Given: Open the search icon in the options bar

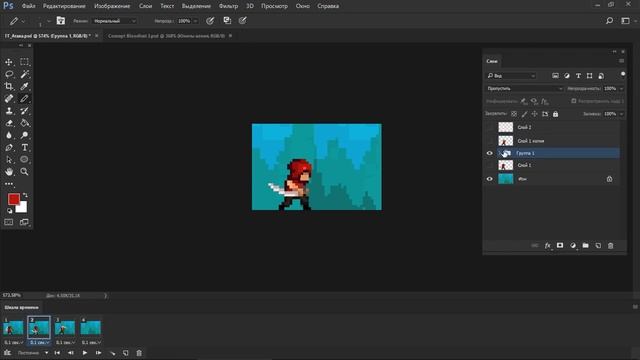Looking at the screenshot, I should (609, 21).
